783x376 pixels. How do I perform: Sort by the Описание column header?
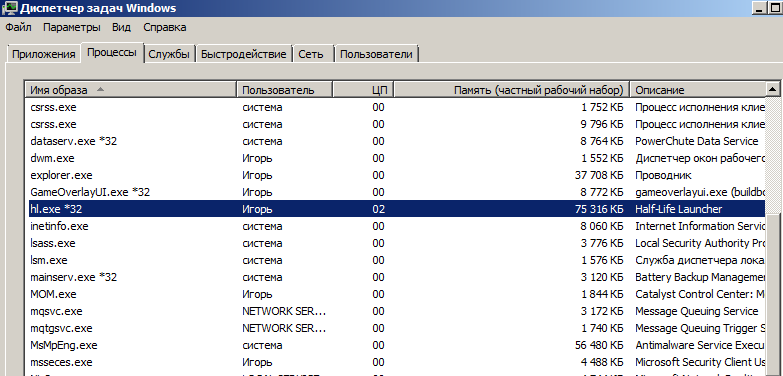(698, 90)
